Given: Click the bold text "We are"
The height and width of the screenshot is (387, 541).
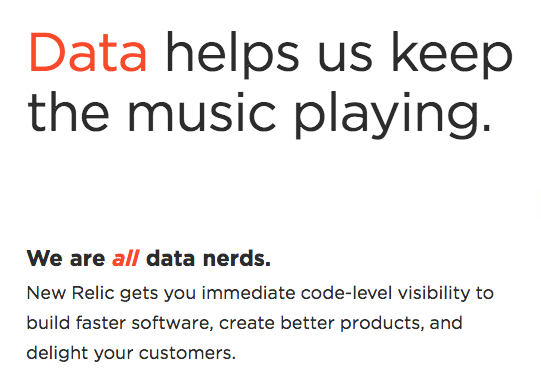Looking at the screenshot, I should pos(66,258).
